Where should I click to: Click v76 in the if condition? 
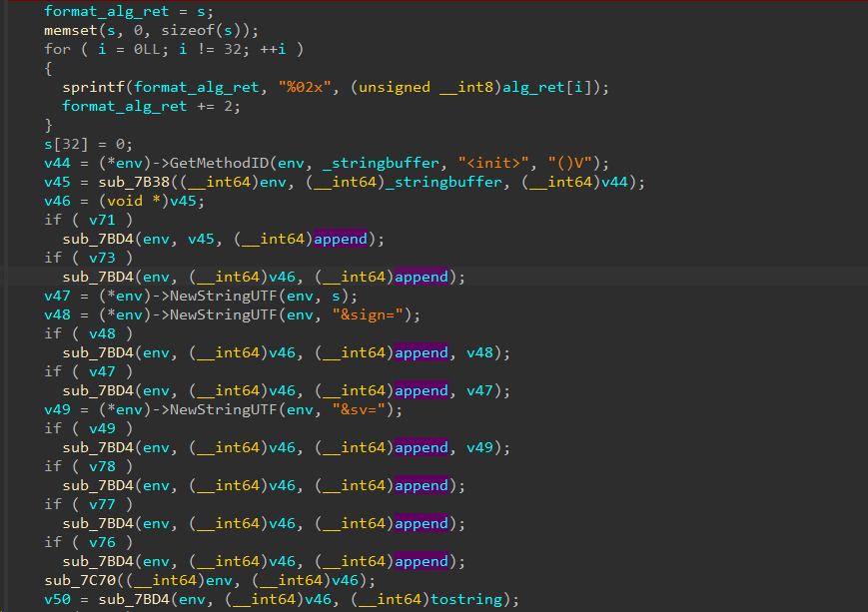click(103, 543)
